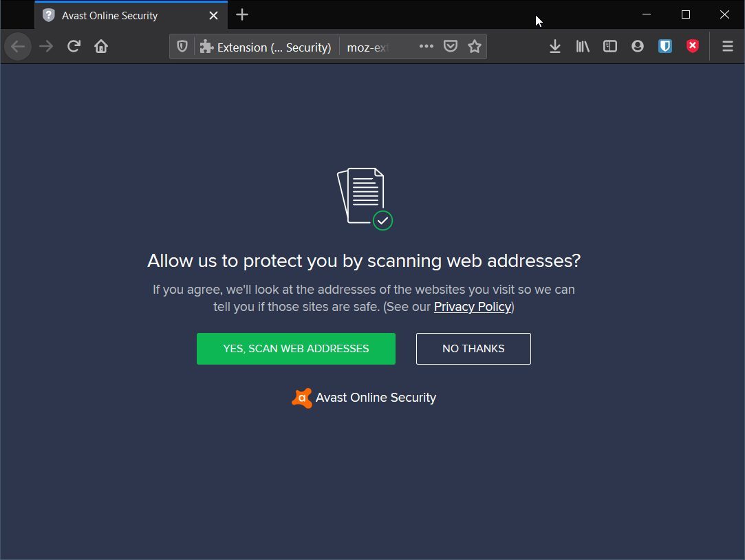Close the Firefox window
This screenshot has width=745, height=560.
coord(724,14)
